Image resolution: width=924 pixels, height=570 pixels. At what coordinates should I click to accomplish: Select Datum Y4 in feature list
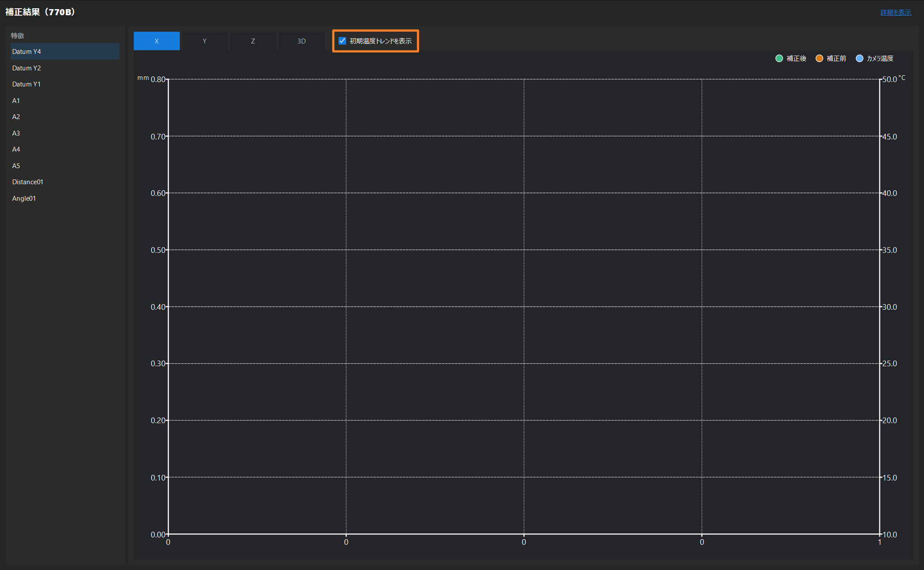tap(65, 51)
